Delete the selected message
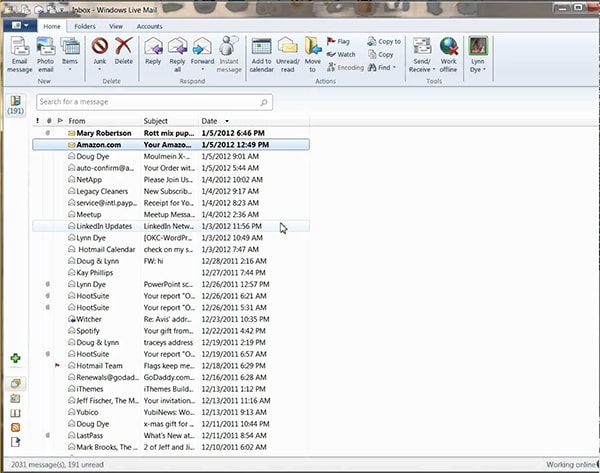This screenshot has width=600, height=473. point(124,51)
